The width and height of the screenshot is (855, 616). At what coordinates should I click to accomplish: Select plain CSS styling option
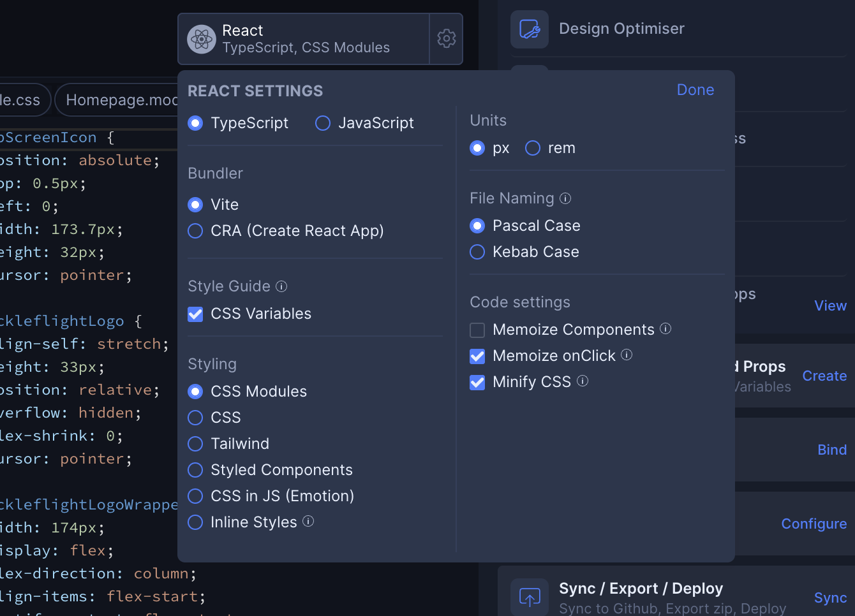pyautogui.click(x=195, y=418)
